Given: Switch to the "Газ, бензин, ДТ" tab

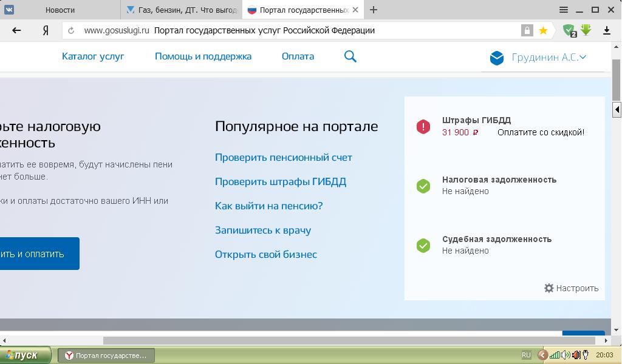Looking at the screenshot, I should click(182, 10).
